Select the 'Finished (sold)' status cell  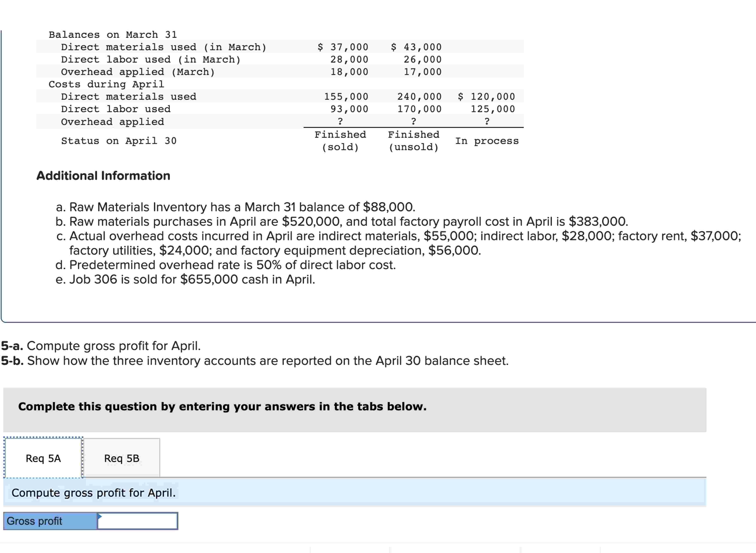coord(340,141)
